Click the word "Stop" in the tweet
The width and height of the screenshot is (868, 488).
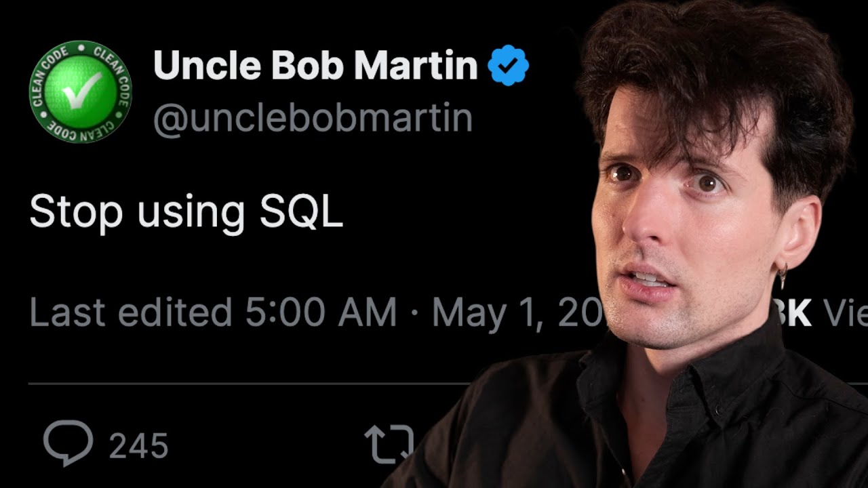(x=76, y=211)
